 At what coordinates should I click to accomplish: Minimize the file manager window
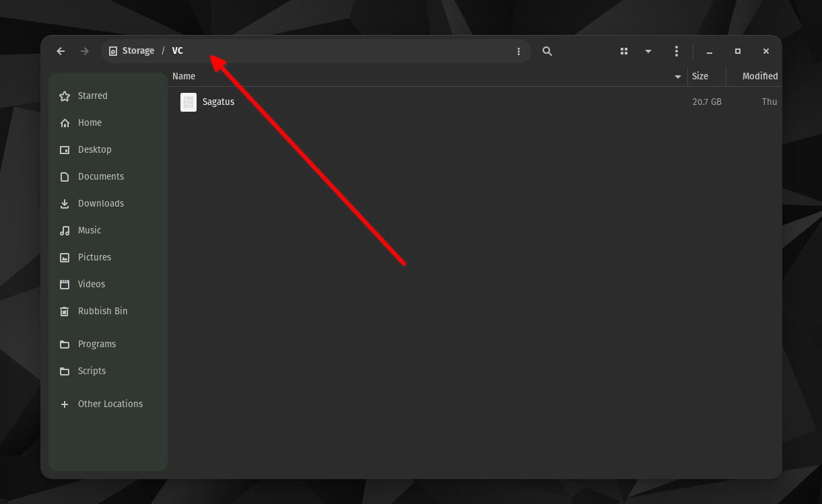(x=710, y=51)
